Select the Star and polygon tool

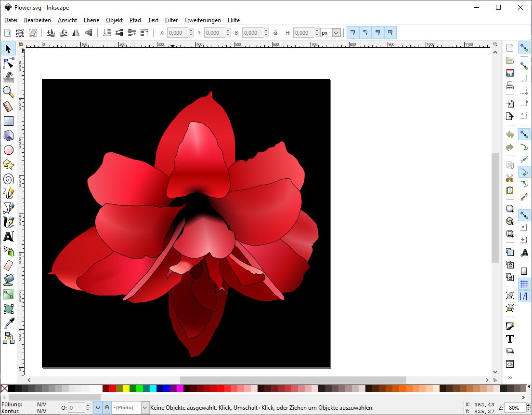pos(8,164)
